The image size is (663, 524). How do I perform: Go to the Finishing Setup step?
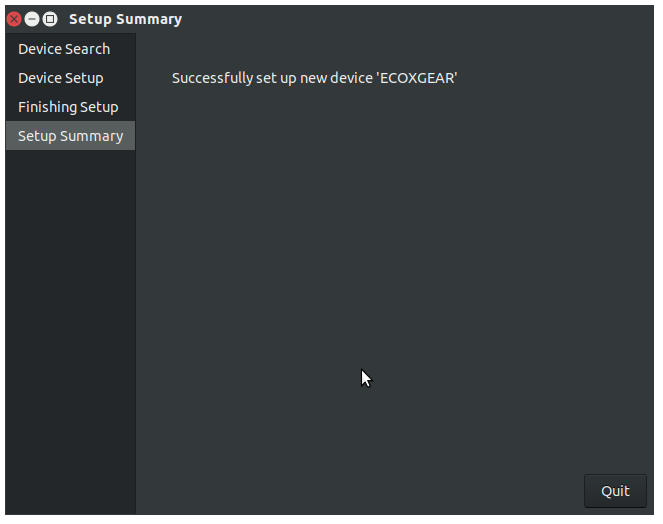tap(70, 107)
